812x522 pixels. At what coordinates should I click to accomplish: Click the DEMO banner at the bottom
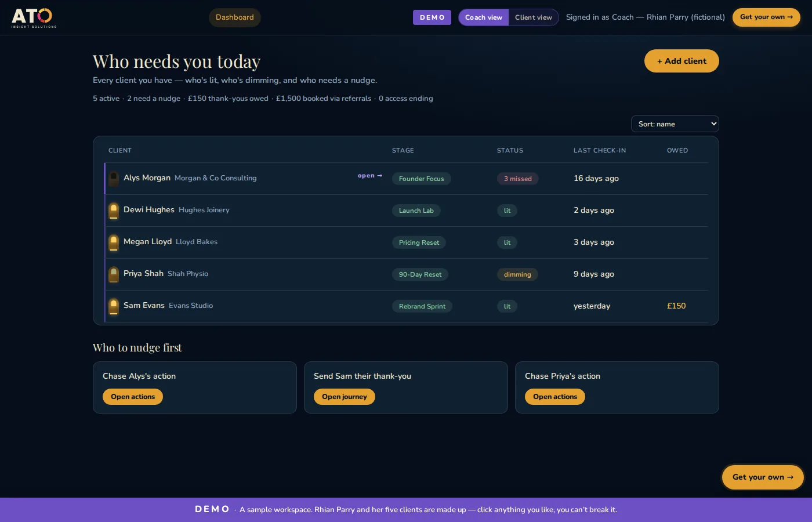coord(406,510)
